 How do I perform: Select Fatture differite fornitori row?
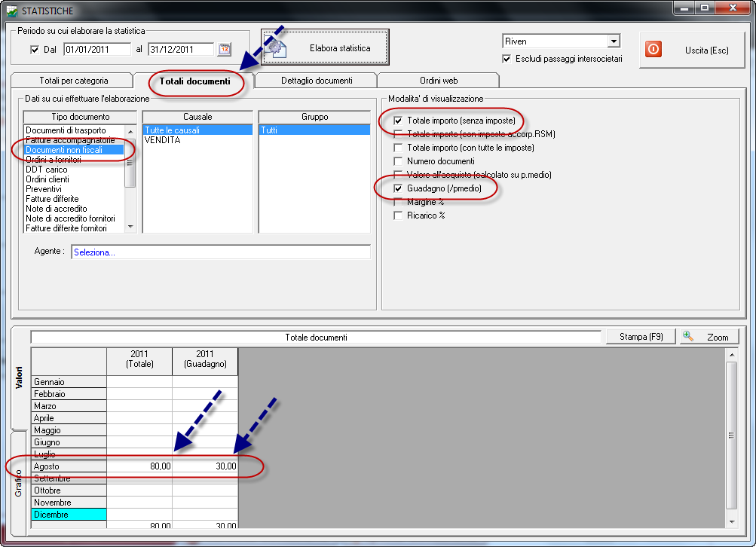pyautogui.click(x=75, y=228)
